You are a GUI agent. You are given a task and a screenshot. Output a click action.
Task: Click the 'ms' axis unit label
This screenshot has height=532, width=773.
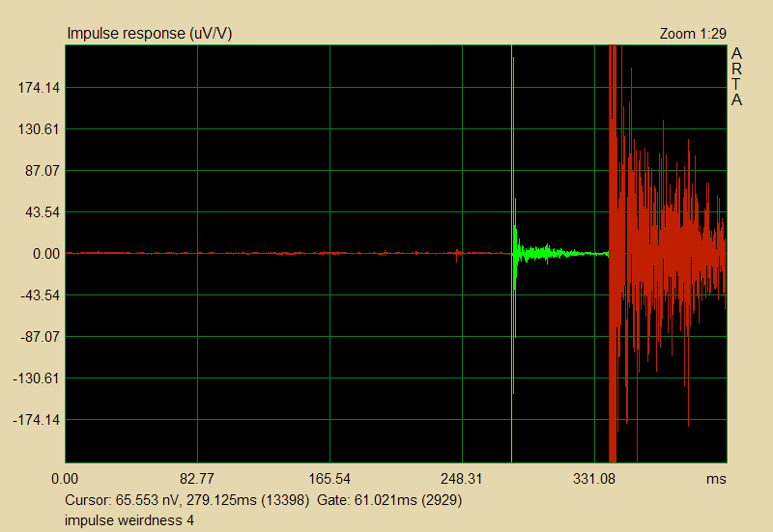pos(716,479)
